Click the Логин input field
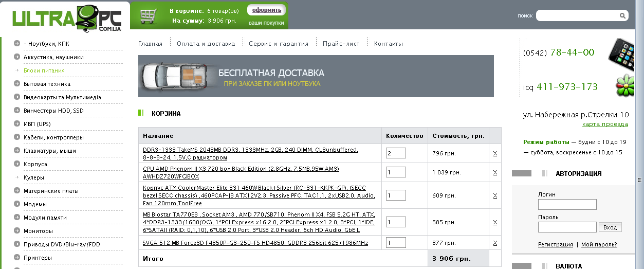Image resolution: width=644 pixels, height=269 pixels. (567, 205)
